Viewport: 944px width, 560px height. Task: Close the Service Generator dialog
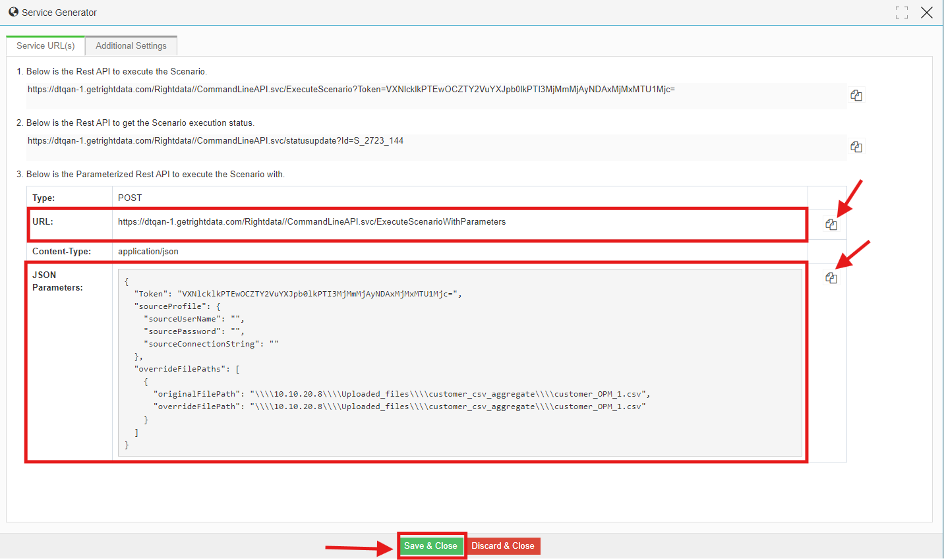click(x=927, y=13)
